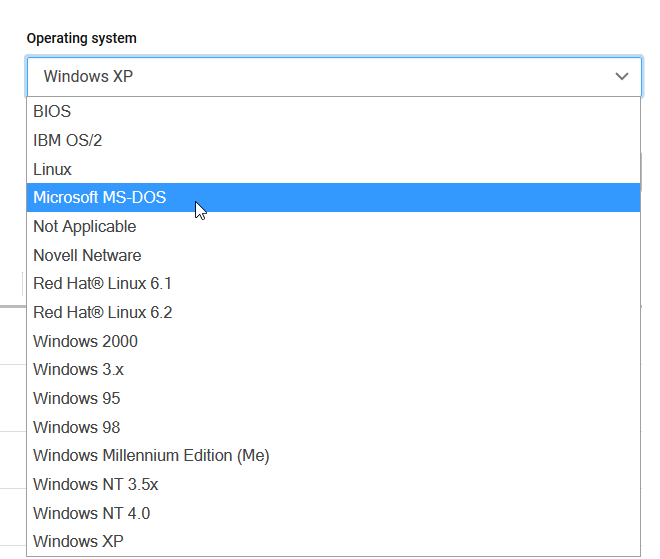The image size is (660, 559).
Task: Choose Novell Netware from list
Action: pos(333,255)
